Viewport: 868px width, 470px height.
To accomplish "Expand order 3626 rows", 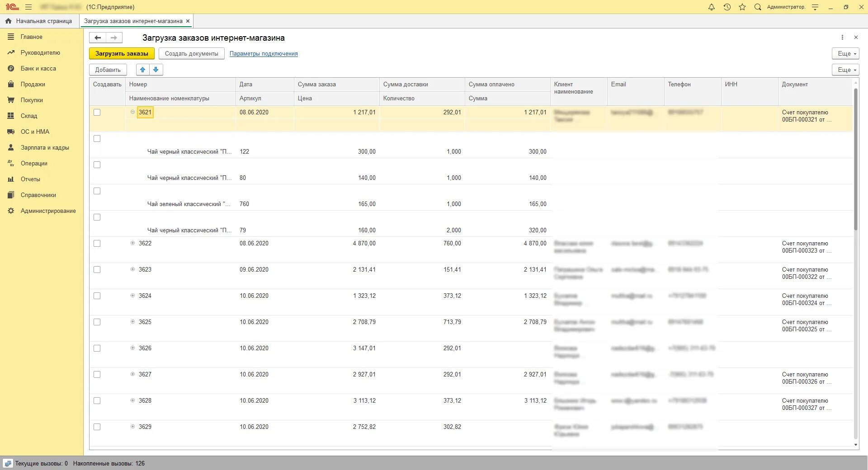I will point(132,348).
